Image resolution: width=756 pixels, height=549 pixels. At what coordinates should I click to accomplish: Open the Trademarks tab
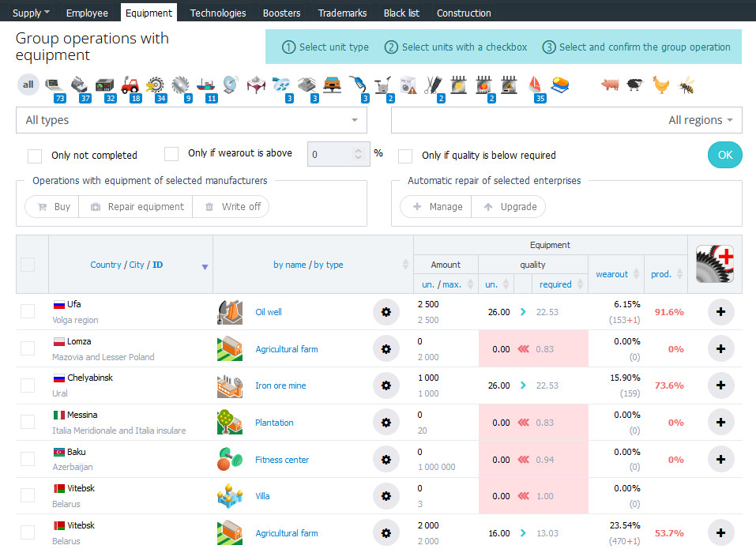click(x=342, y=13)
